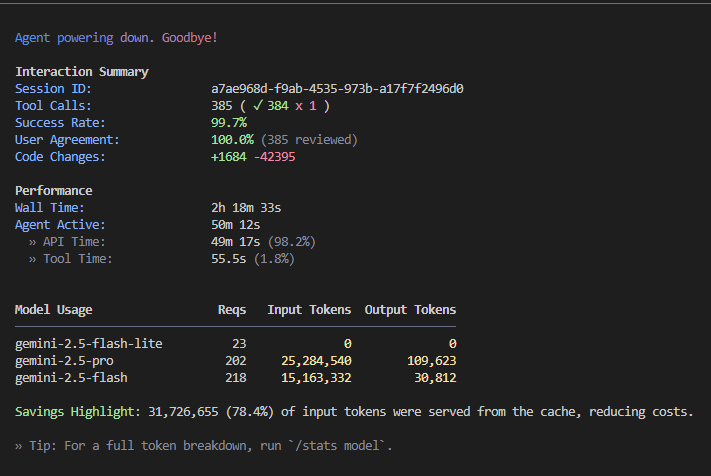
Task: Select the gemini-2.5-flash-lite model name
Action: [x=88, y=344]
